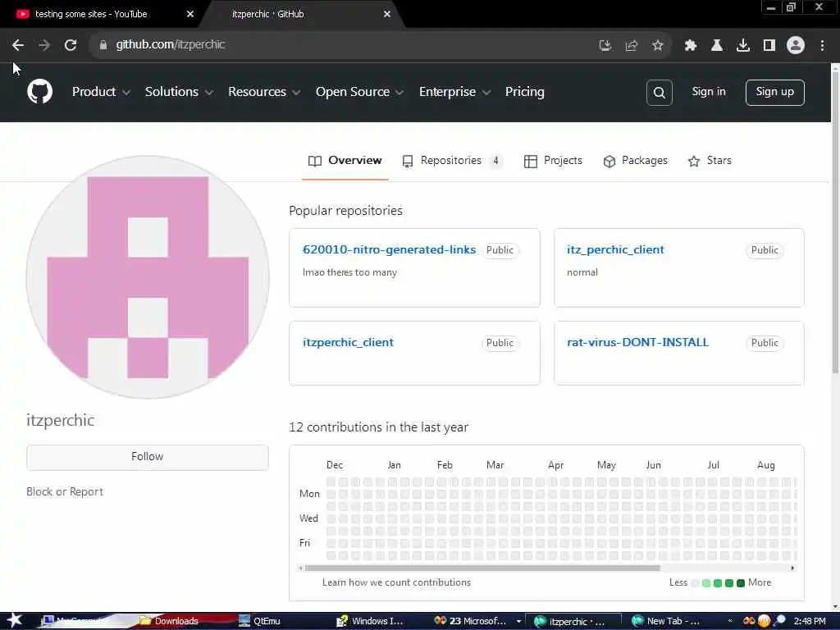
Task: Click the browser forward arrow
Action: pyautogui.click(x=44, y=46)
